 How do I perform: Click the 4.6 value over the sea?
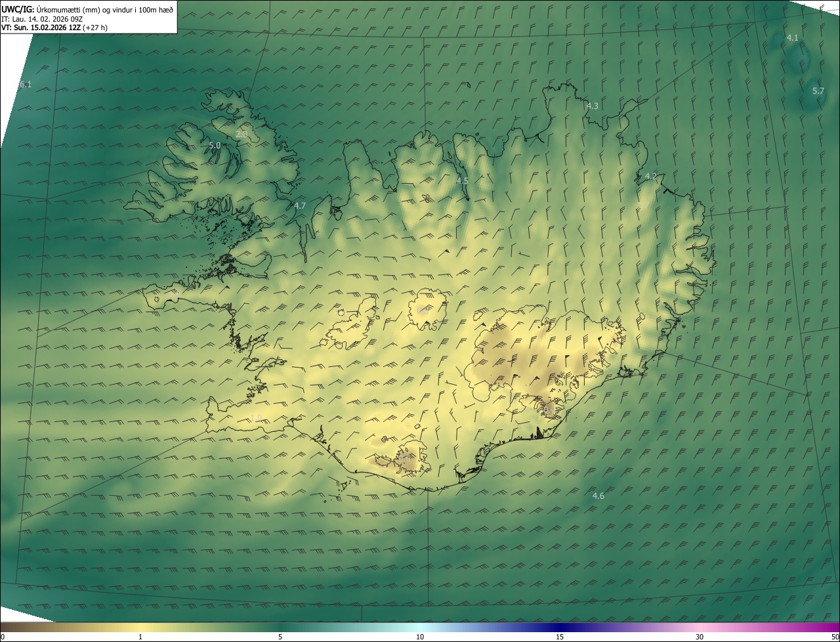(598, 496)
